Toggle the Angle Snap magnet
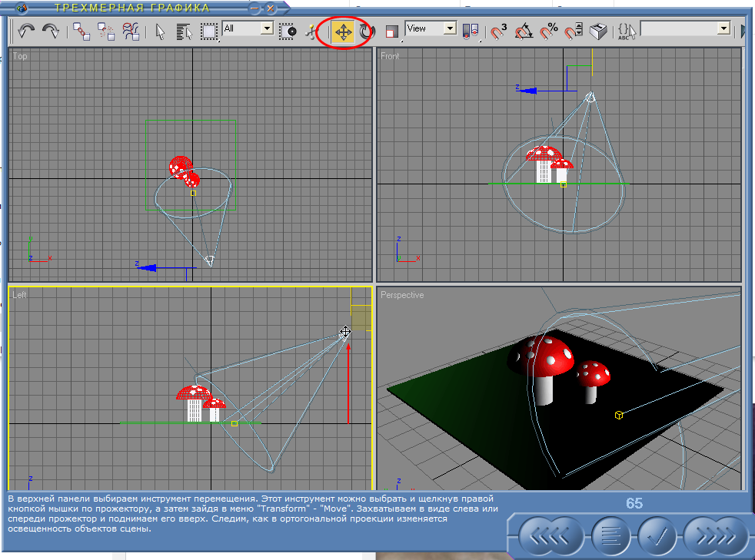The height and width of the screenshot is (560, 755). coord(524,31)
